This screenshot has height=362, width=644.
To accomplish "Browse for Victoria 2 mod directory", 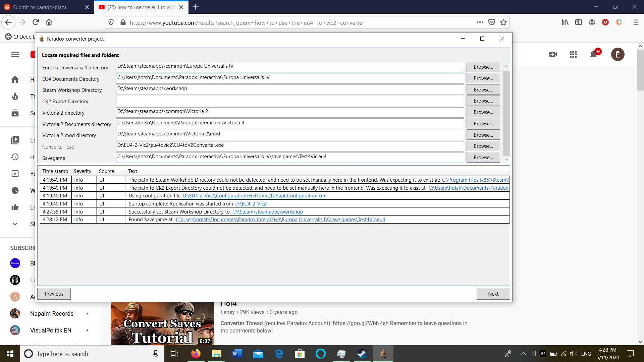I will click(483, 135).
